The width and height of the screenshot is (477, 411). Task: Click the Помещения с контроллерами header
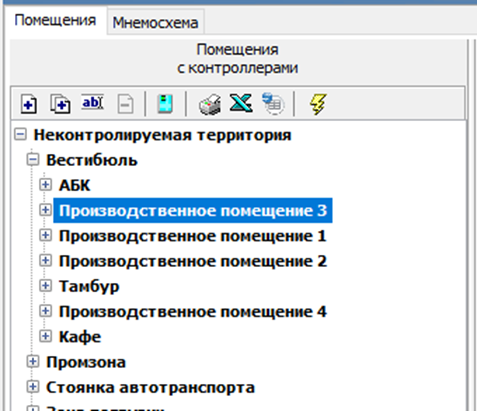pyautogui.click(x=238, y=59)
